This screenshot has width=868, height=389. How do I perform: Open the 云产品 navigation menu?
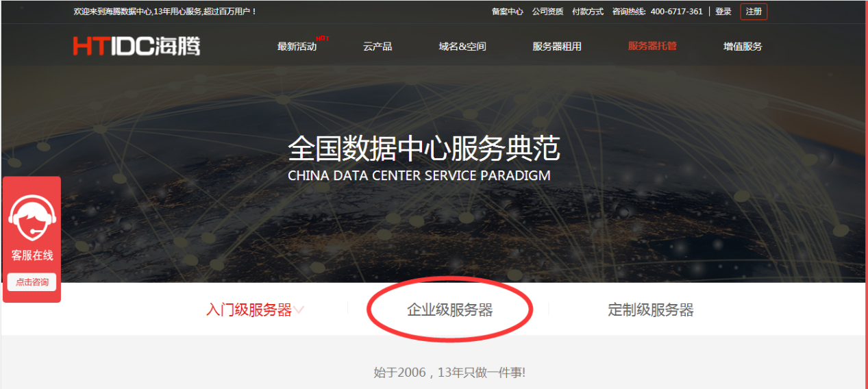377,47
